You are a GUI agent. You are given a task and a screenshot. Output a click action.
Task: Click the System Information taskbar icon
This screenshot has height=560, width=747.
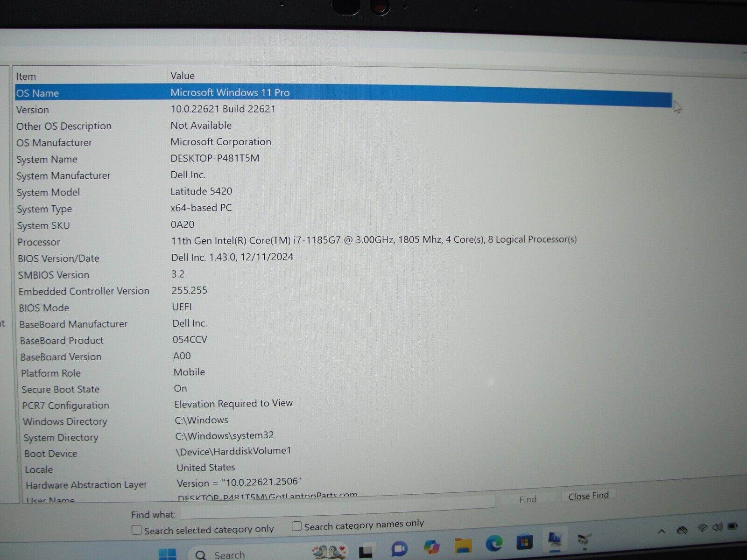(x=555, y=539)
